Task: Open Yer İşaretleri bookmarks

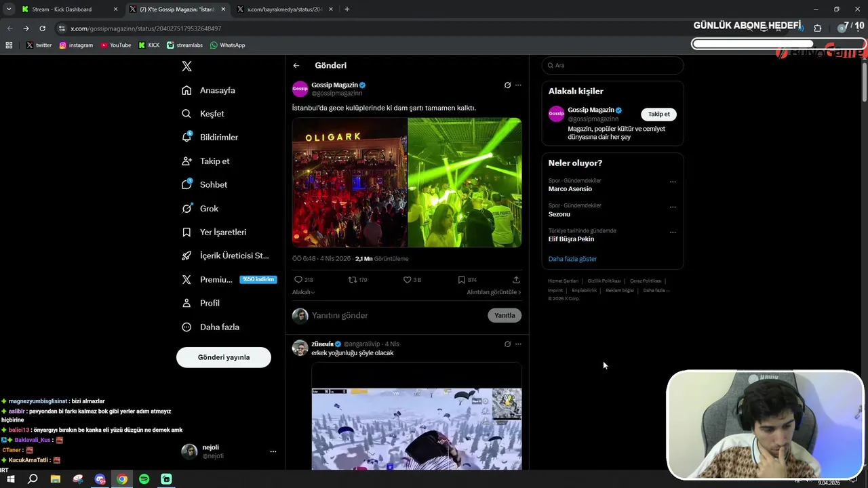Action: tap(214, 232)
